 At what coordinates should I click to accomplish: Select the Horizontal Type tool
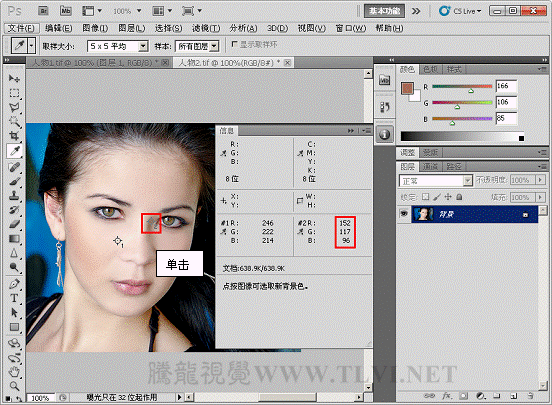click(14, 298)
